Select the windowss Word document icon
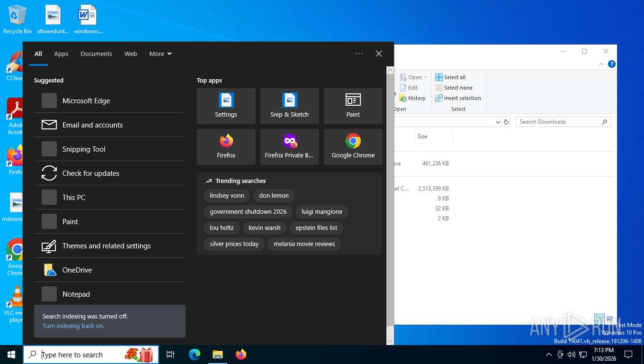 (x=88, y=19)
